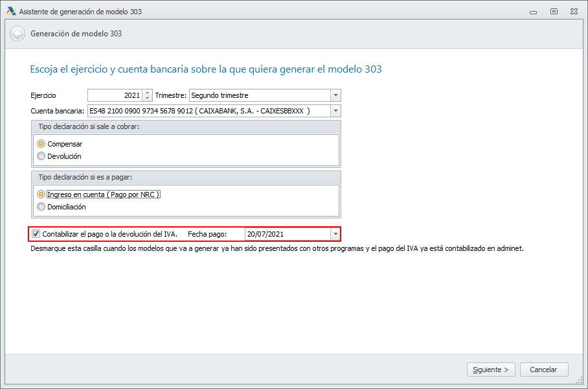Click the 'Tipo declaración si es a pagar:' label

tap(85, 177)
